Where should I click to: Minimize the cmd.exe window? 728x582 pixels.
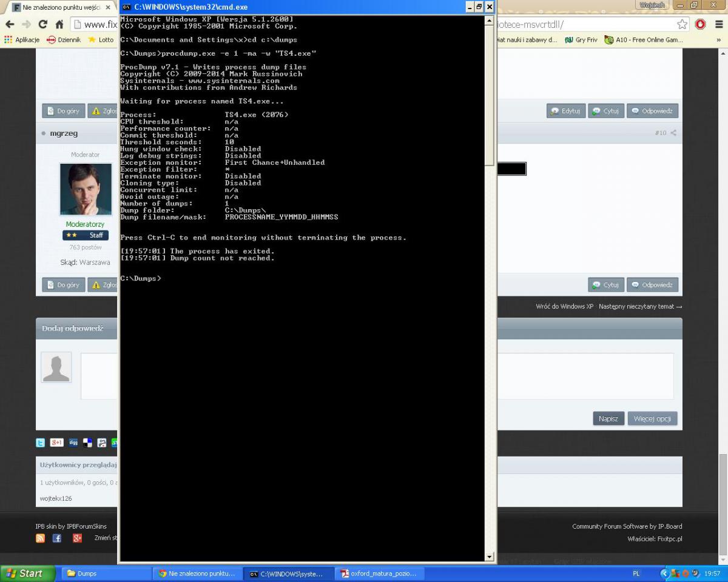coord(470,7)
